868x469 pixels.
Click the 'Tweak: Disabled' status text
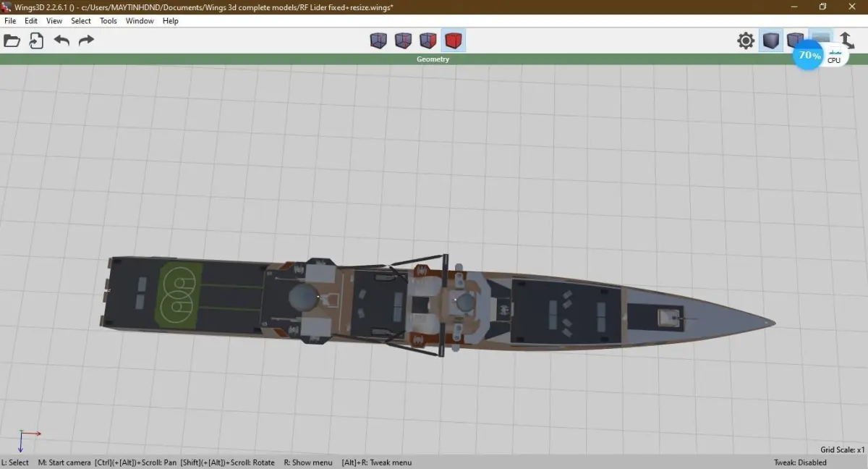pos(800,462)
